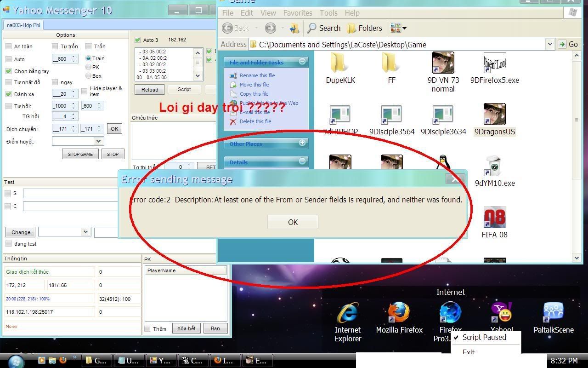
Task: Click the script list scroll down arrow
Action: pos(198,76)
